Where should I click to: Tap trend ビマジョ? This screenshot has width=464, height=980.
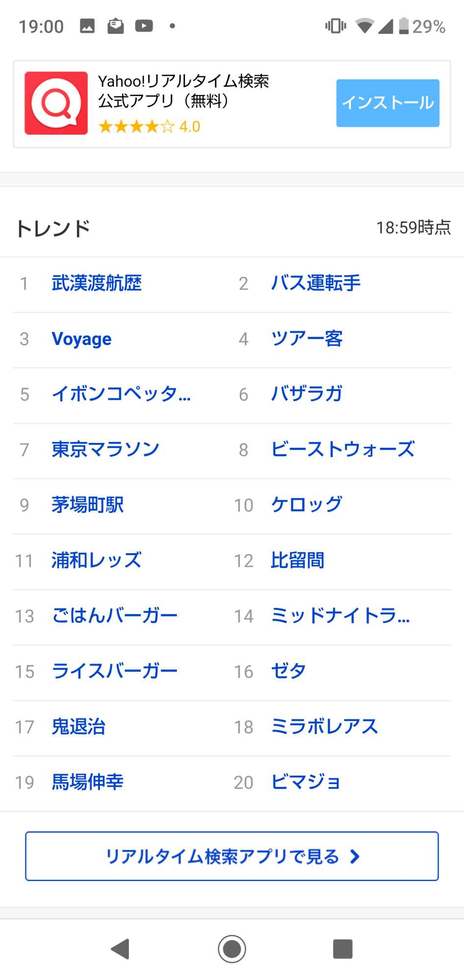(x=306, y=782)
